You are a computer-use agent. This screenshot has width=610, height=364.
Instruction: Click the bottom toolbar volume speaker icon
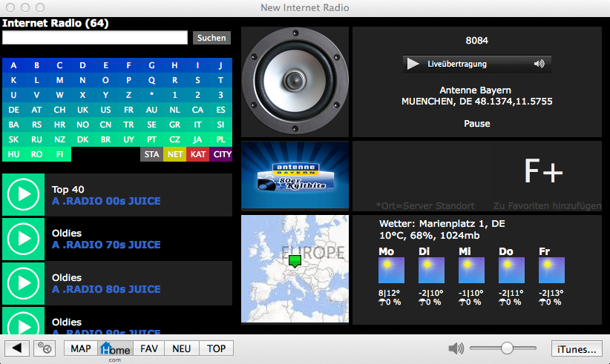456,348
